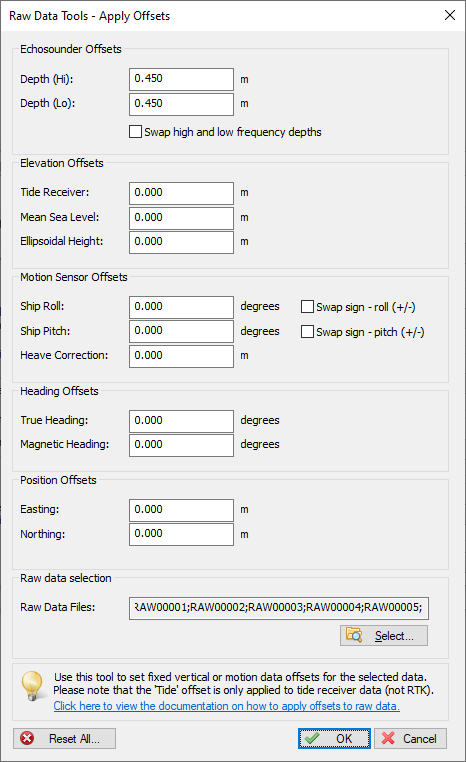Click the red cross icon on Cancel
Viewport: 466px width, 762px height.
point(388,739)
